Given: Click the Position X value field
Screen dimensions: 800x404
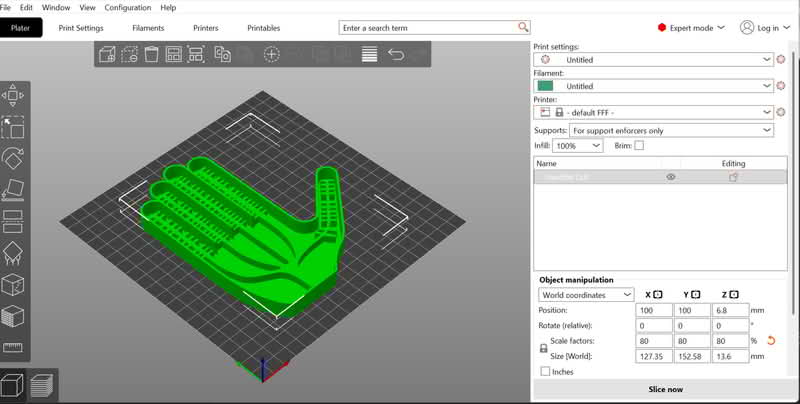Looking at the screenshot, I should (x=654, y=310).
